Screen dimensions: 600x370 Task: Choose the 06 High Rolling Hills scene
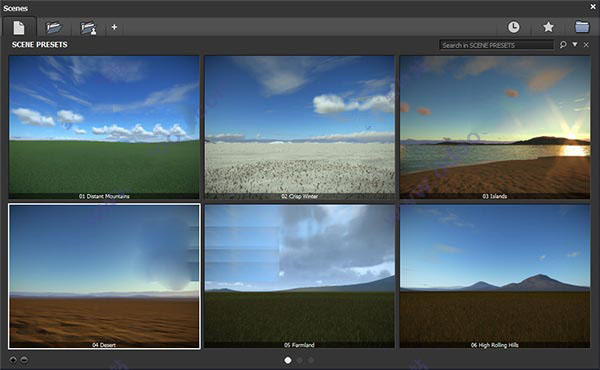495,276
